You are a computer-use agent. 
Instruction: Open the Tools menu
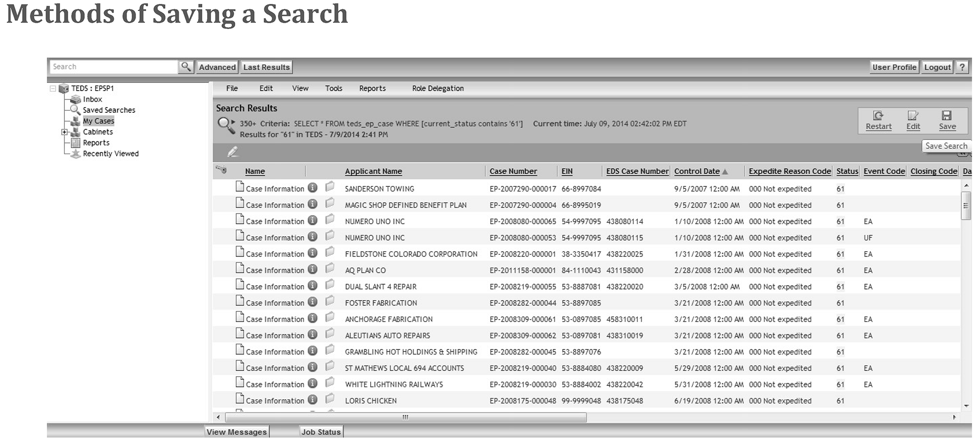[333, 89]
